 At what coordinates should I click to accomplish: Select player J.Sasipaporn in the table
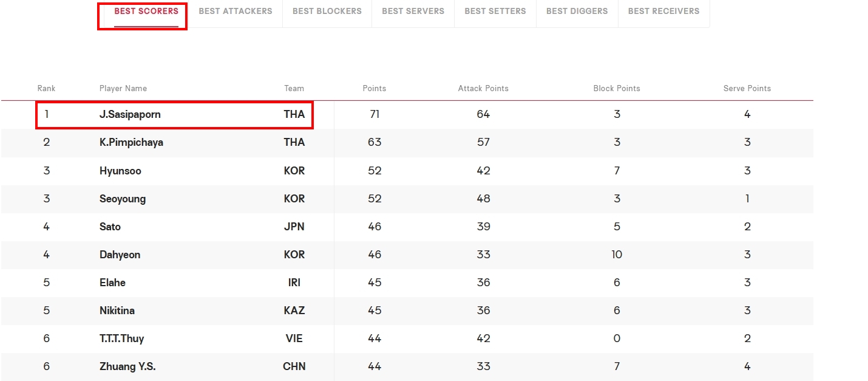click(x=130, y=114)
